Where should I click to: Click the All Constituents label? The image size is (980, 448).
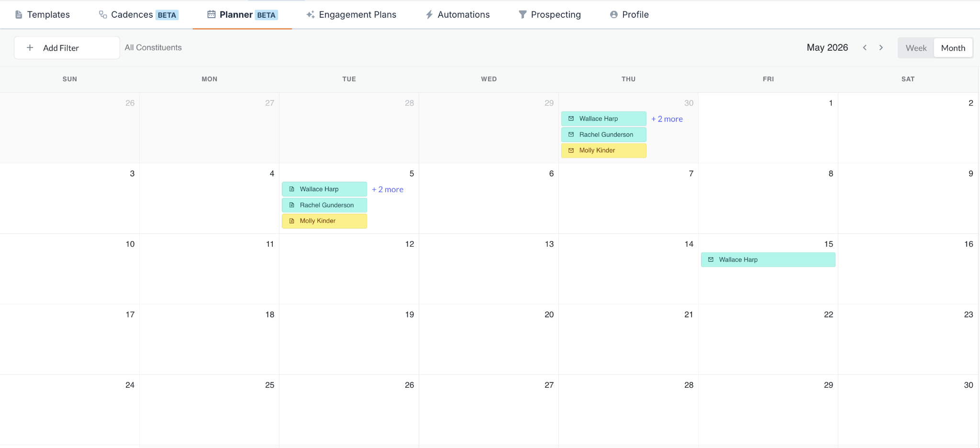[x=153, y=47]
